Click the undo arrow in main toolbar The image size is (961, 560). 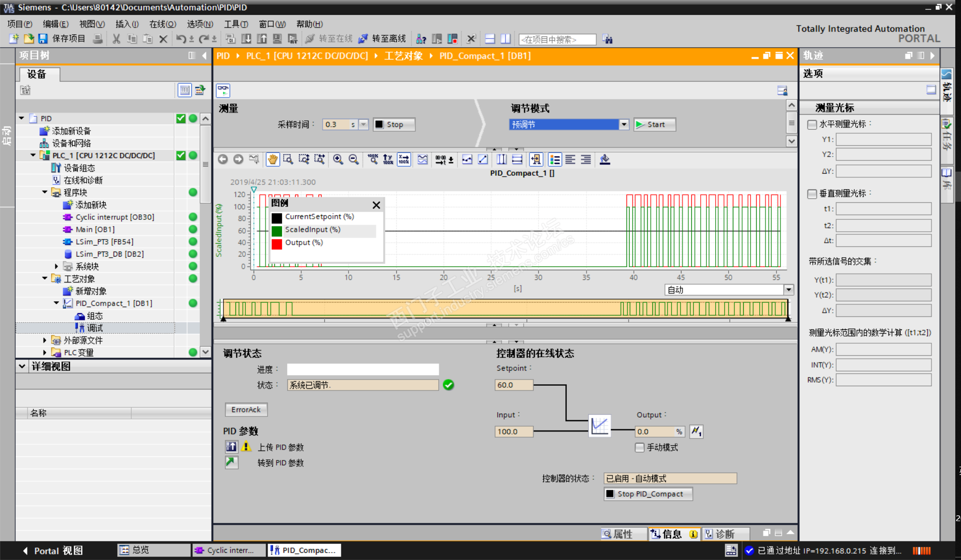pos(181,39)
